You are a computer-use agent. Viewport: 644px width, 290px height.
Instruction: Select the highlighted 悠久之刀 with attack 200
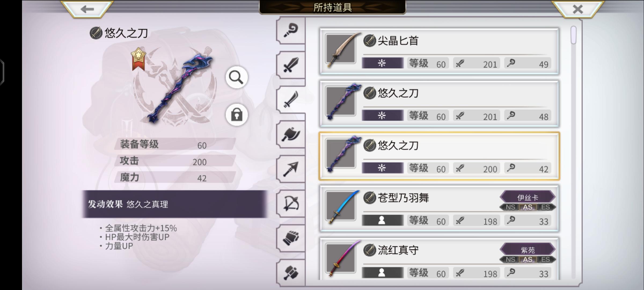[439, 156]
